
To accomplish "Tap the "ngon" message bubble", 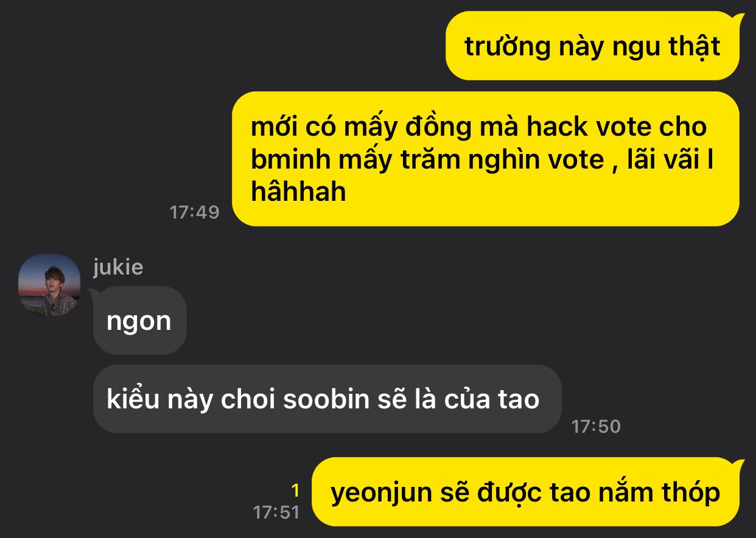I will 139,320.
